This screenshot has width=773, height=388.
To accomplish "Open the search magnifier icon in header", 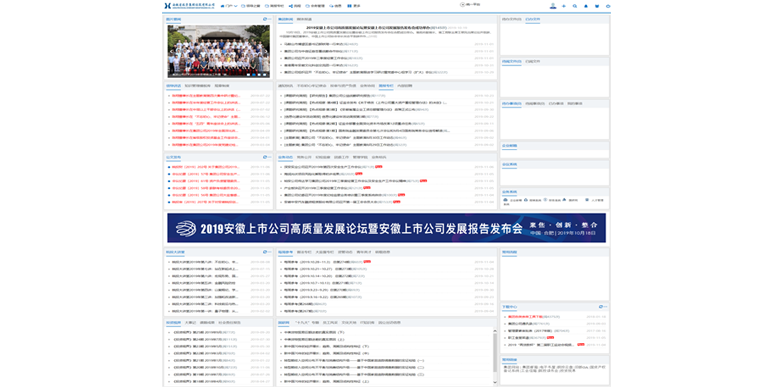I will coord(575,6).
